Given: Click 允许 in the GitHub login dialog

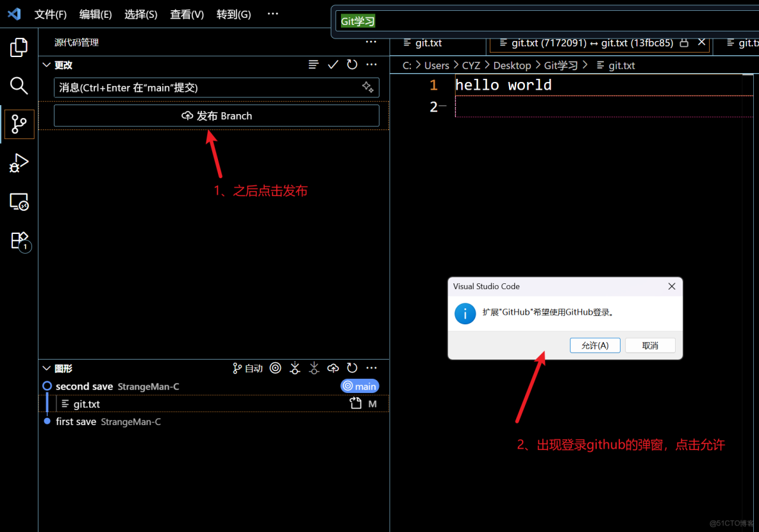Looking at the screenshot, I should pos(595,345).
